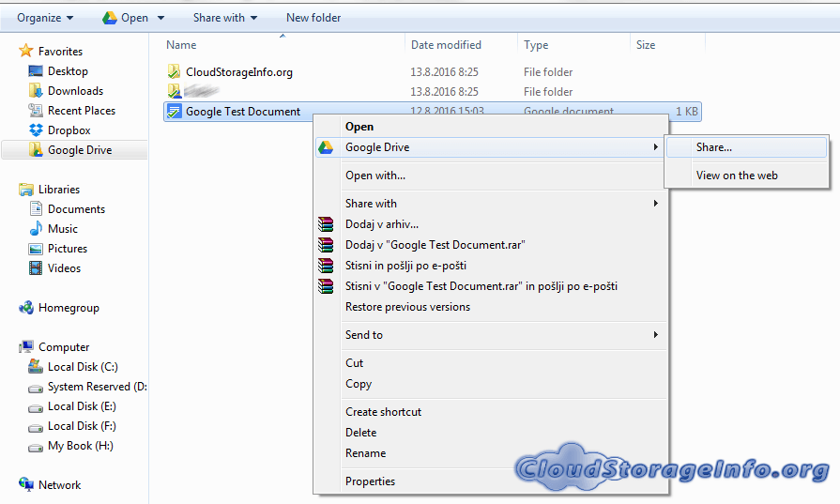
Task: Select Copy from context menu
Action: point(359,384)
